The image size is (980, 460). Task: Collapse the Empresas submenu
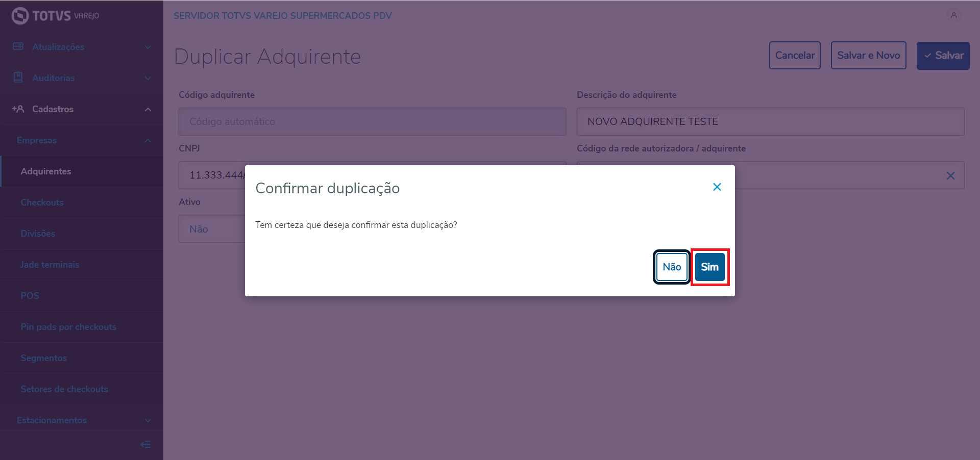pos(148,141)
